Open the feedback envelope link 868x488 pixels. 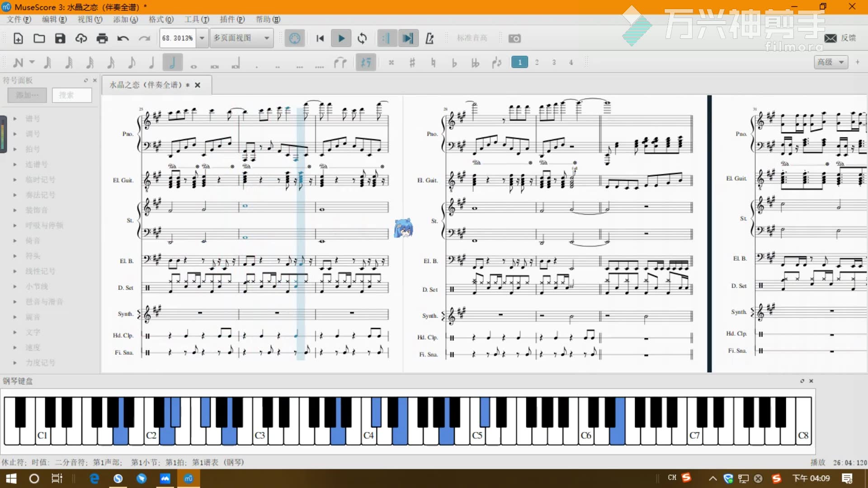point(830,38)
